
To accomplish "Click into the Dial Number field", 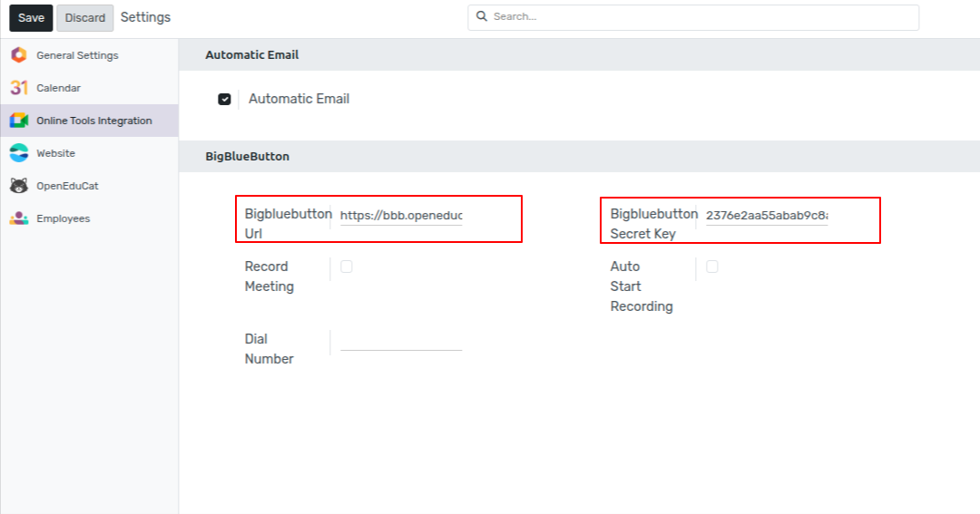I will click(x=401, y=341).
